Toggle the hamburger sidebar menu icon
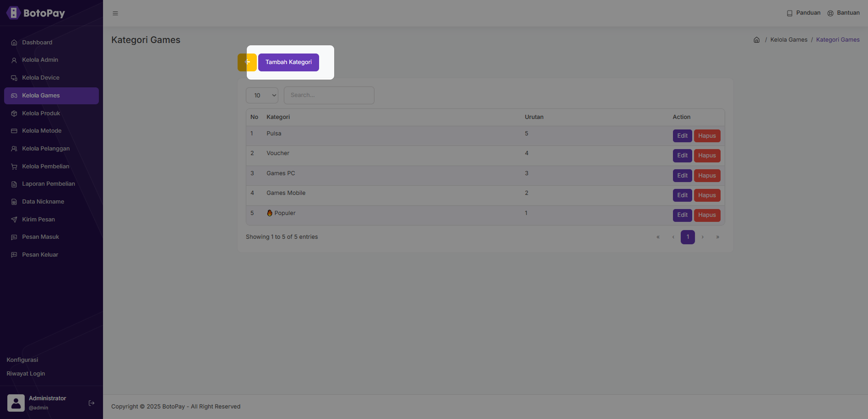The width and height of the screenshot is (868, 419). 115,13
